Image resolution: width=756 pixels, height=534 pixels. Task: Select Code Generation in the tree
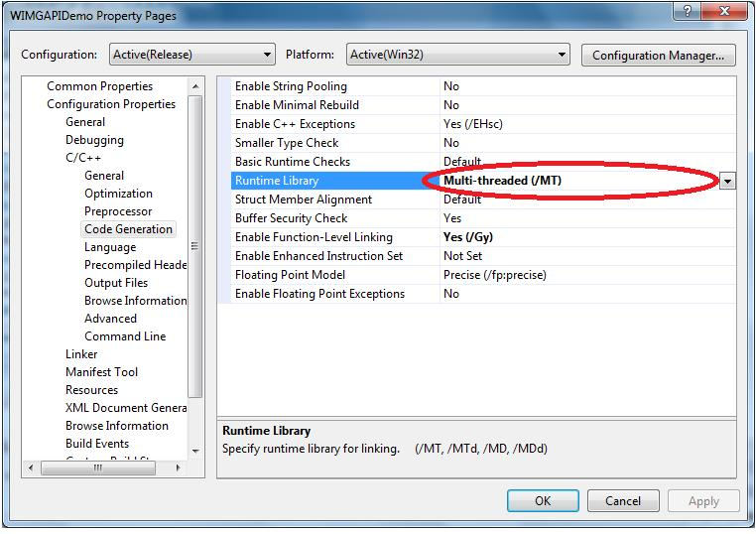point(128,229)
